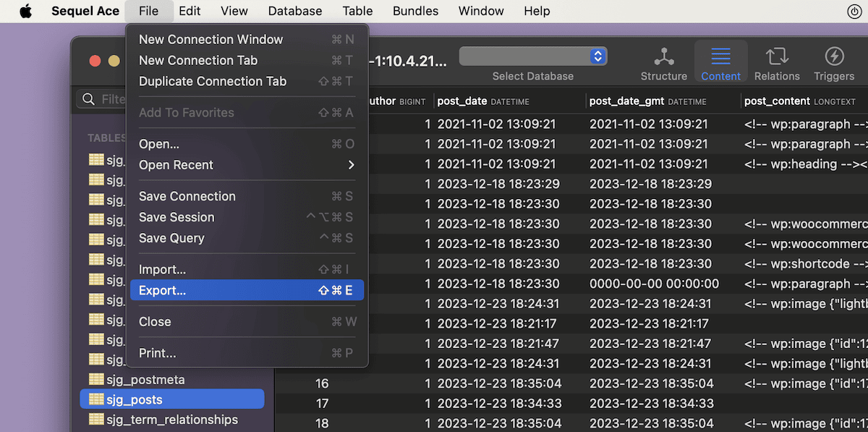Image resolution: width=868 pixels, height=432 pixels.
Task: Click sjg_postmeta table icon
Action: click(x=95, y=379)
